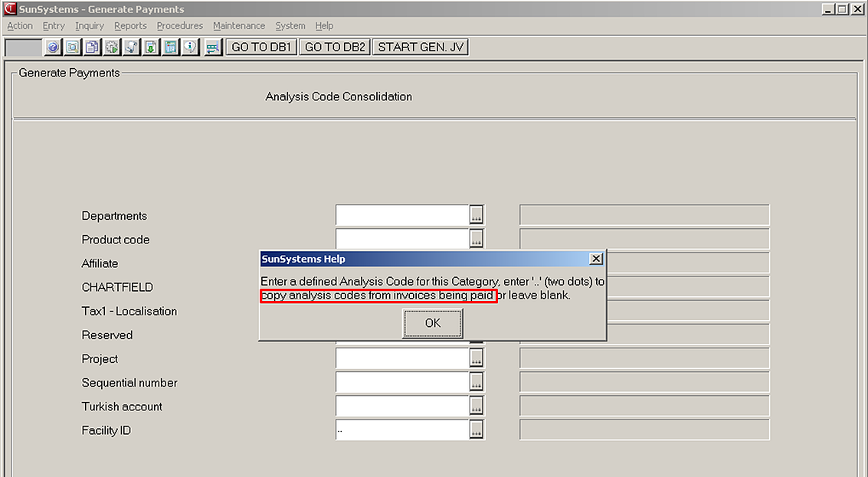Click the START GEN. JV button
This screenshot has width=868, height=477.
pyautogui.click(x=421, y=47)
